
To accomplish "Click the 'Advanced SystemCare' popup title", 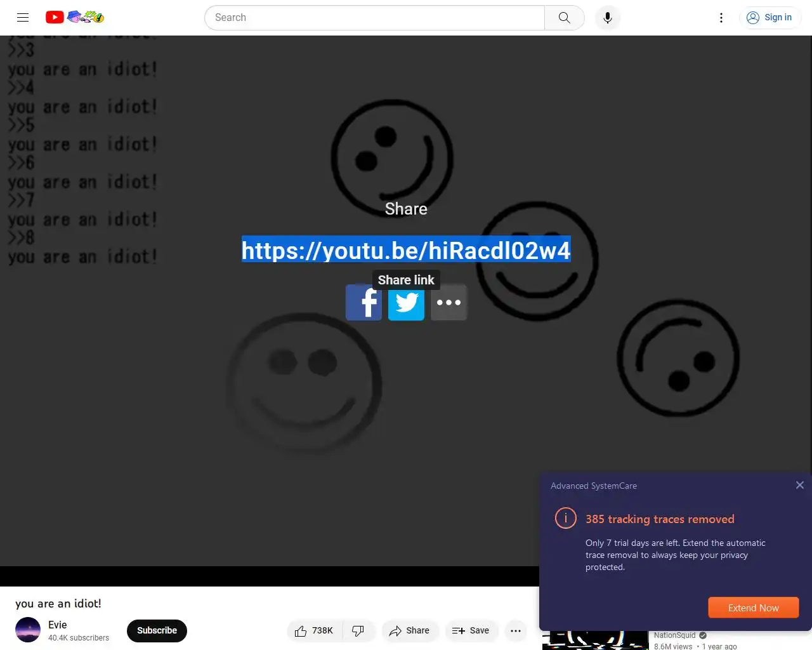I will [x=594, y=486].
